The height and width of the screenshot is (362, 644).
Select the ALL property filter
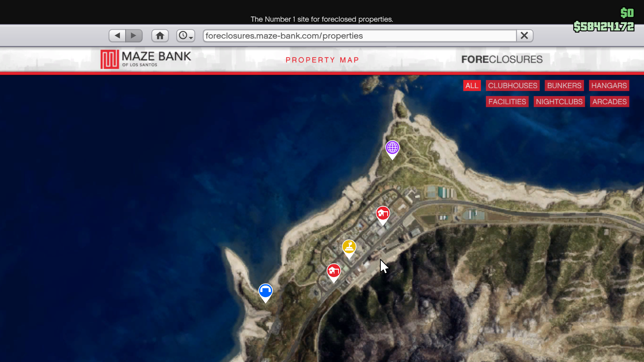(472, 86)
